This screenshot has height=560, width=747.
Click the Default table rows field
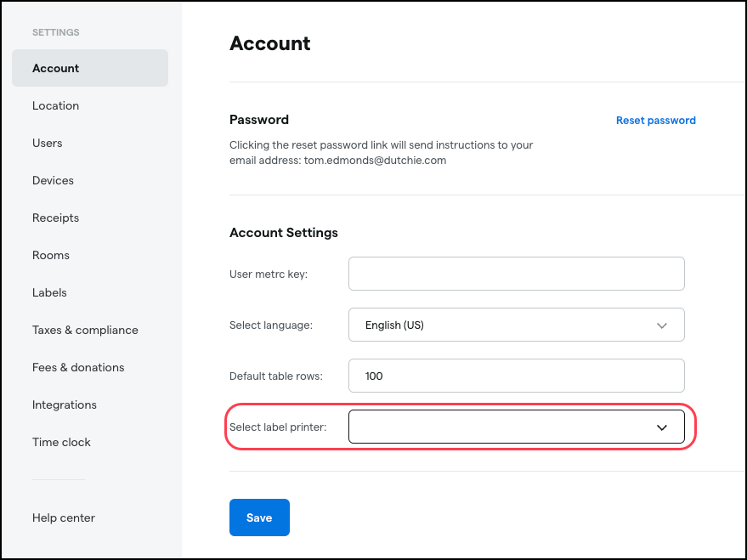[516, 376]
